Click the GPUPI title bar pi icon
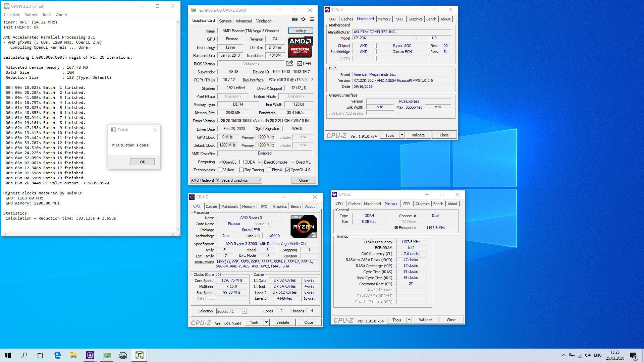This screenshot has height=362, width=644. coord(6,6)
